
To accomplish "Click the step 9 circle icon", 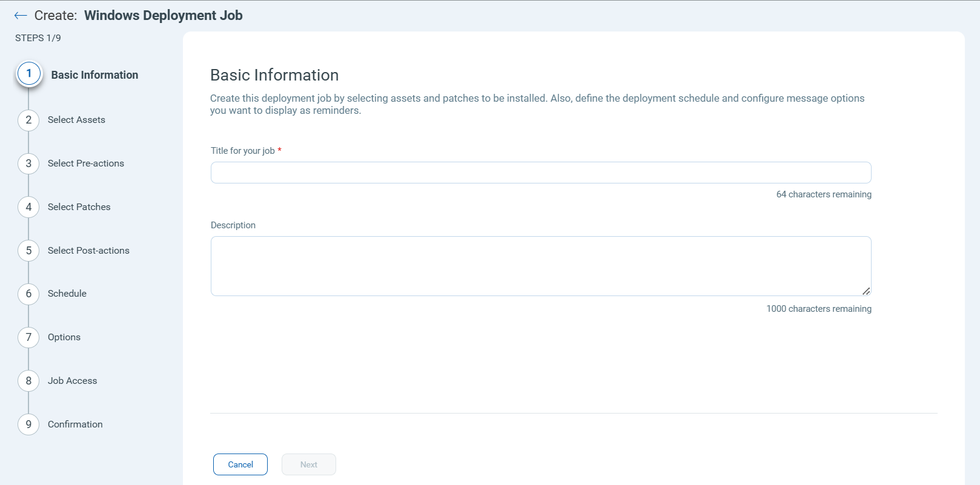I will click(28, 424).
